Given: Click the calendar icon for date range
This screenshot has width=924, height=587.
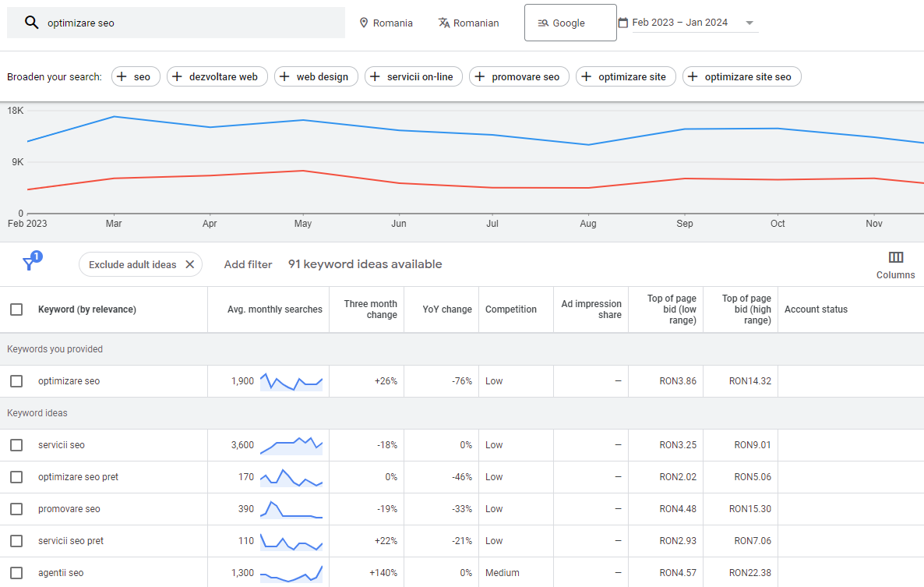Looking at the screenshot, I should 622,23.
